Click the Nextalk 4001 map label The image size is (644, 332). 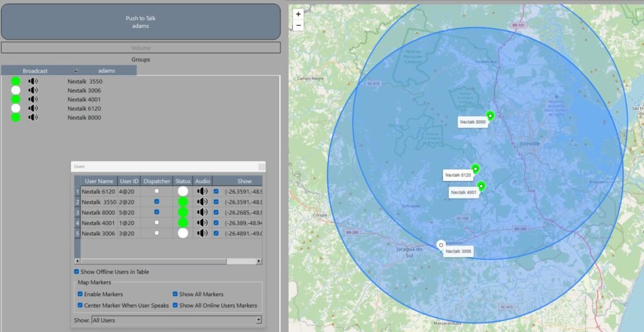tap(464, 192)
